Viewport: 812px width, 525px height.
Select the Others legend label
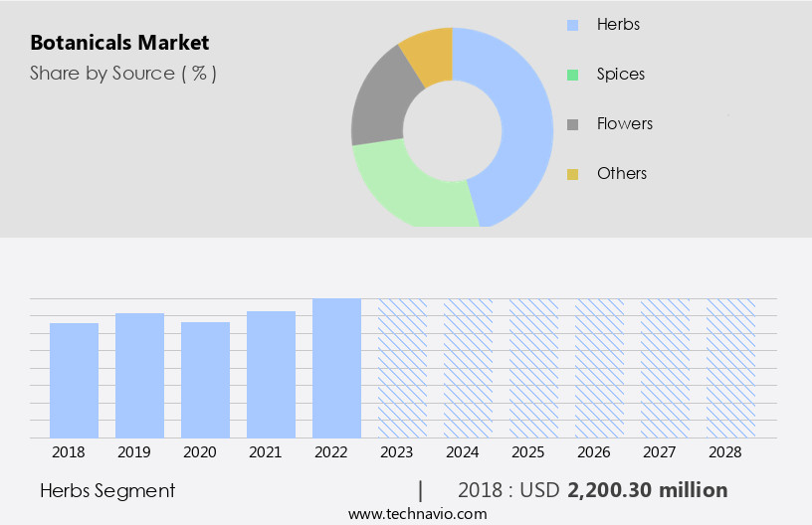pyautogui.click(x=622, y=173)
